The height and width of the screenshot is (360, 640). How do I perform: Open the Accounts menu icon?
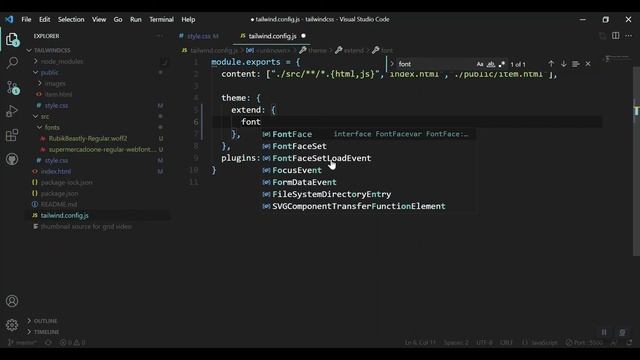point(12,301)
